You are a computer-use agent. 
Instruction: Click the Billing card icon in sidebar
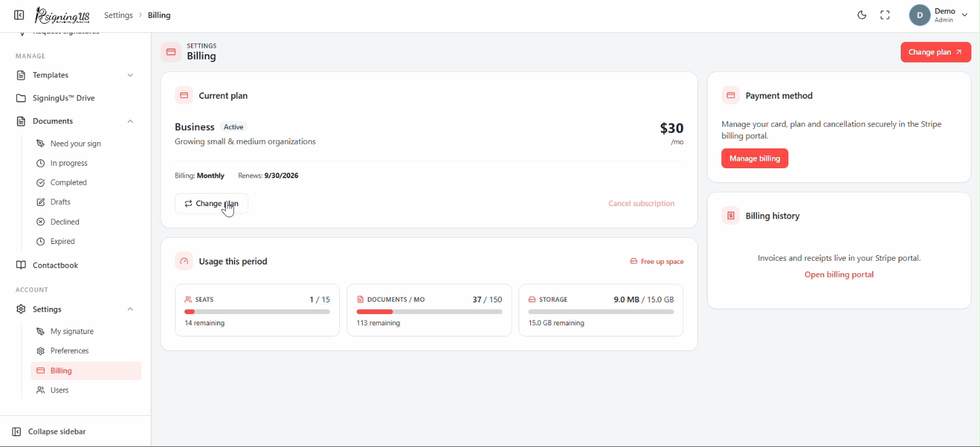(40, 371)
